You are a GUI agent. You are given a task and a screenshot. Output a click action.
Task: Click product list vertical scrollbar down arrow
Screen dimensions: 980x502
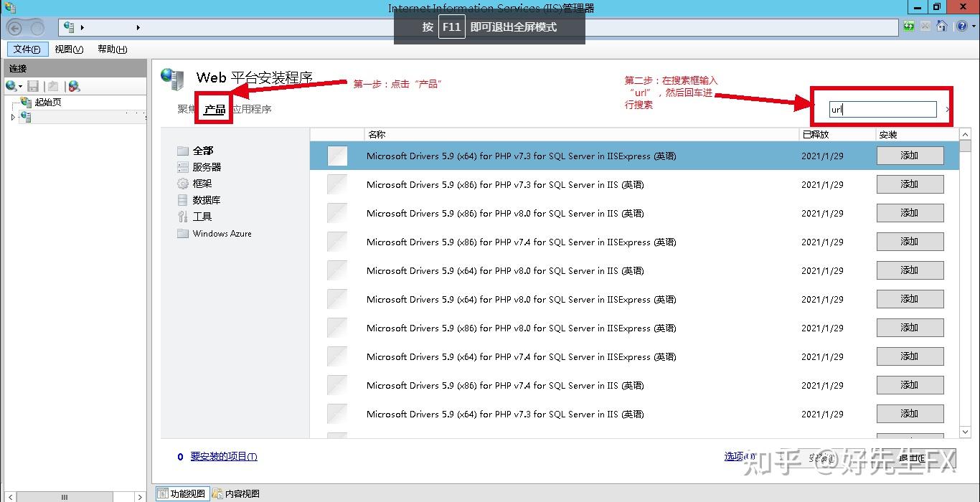click(965, 432)
